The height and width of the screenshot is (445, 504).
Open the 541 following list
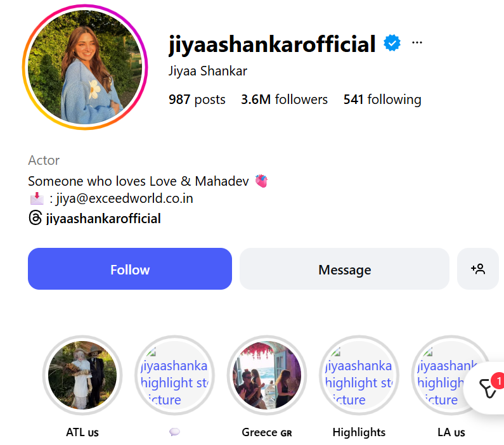(382, 100)
